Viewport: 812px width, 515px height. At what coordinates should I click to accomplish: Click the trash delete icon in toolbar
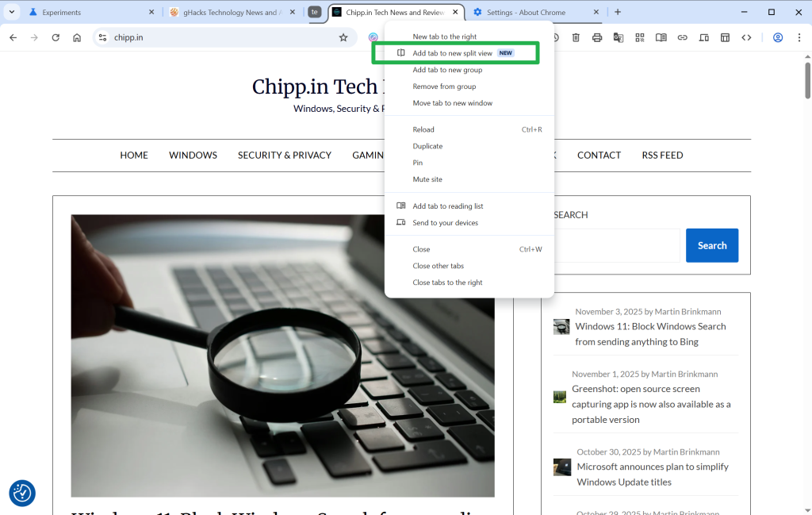tap(576, 37)
